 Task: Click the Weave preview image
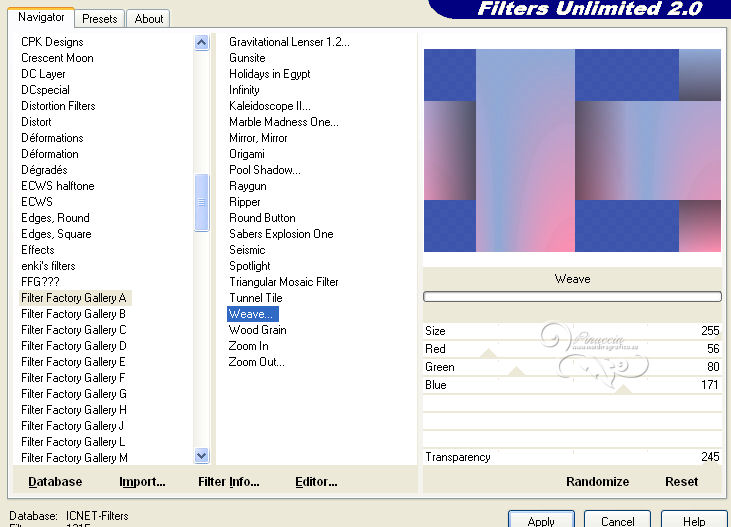pos(572,151)
